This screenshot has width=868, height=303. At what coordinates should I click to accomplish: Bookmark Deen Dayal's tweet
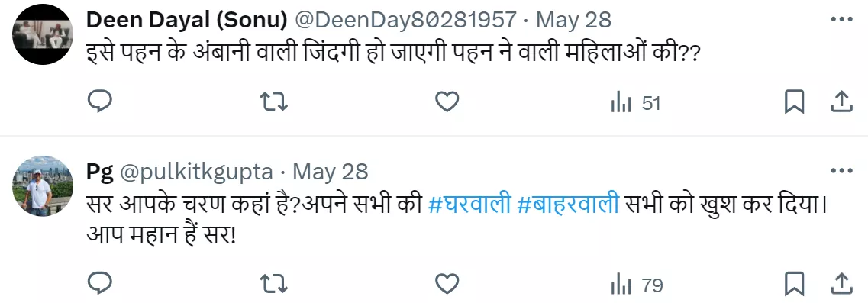click(x=795, y=102)
